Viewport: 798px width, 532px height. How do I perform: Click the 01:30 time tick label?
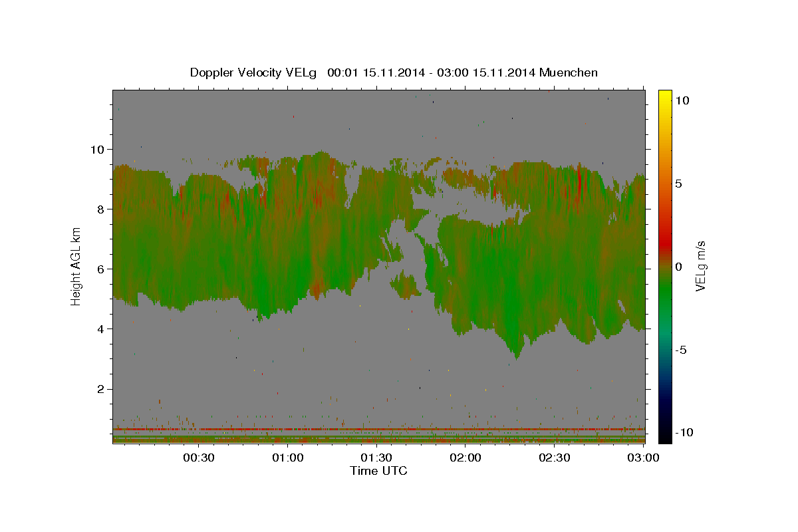[376, 458]
